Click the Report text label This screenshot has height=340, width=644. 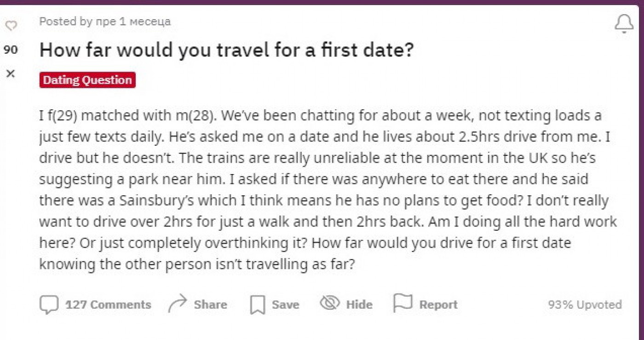pyautogui.click(x=438, y=305)
